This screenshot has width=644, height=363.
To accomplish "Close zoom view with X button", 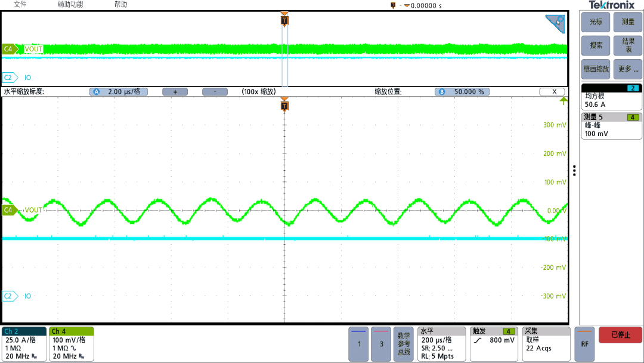I will pos(552,92).
